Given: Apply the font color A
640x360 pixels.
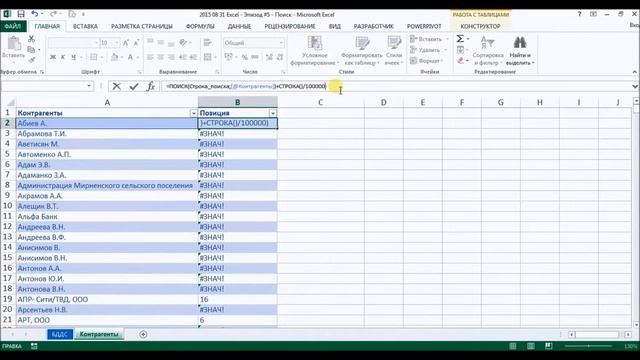Looking at the screenshot, I should pyautogui.click(x=130, y=57).
